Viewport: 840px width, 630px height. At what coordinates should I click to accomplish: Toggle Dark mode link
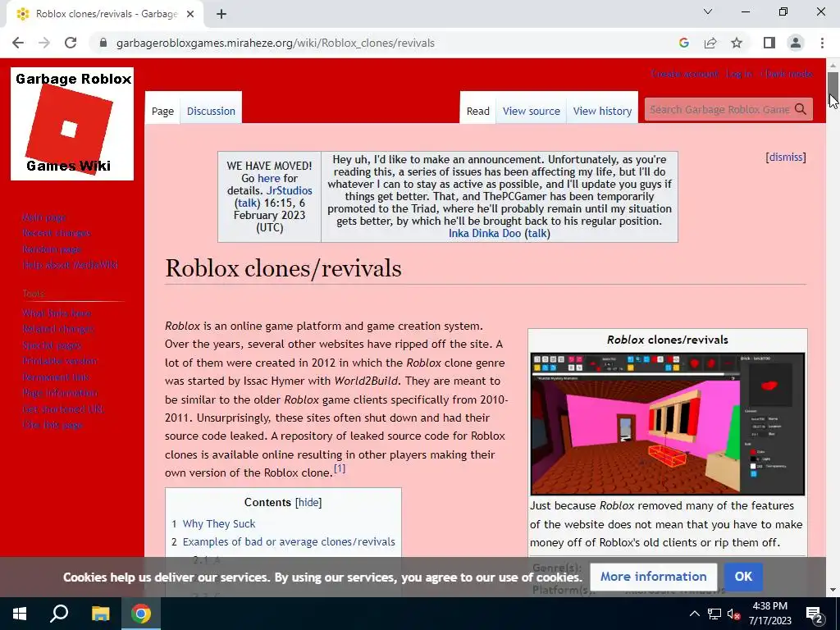787,73
